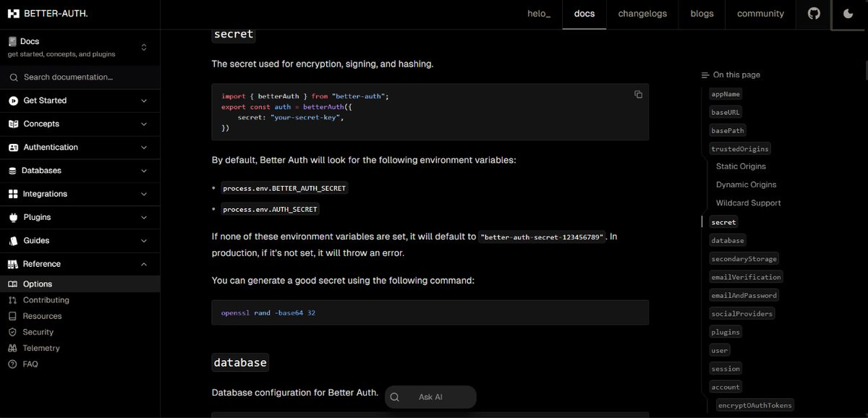Collapse the Reference section chevron
Image resolution: width=868 pixels, height=418 pixels.
click(144, 264)
